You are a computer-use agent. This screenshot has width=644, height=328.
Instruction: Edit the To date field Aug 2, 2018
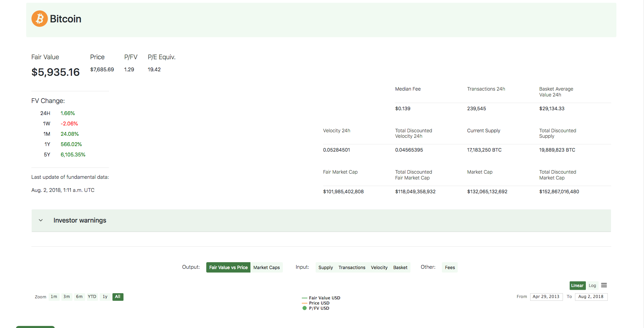pyautogui.click(x=591, y=297)
